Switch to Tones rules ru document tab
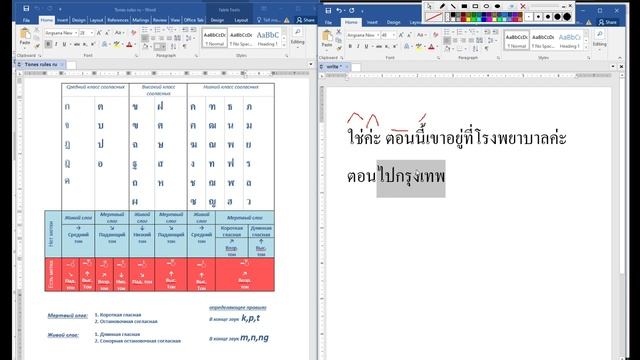640x360 pixels. coord(40,64)
